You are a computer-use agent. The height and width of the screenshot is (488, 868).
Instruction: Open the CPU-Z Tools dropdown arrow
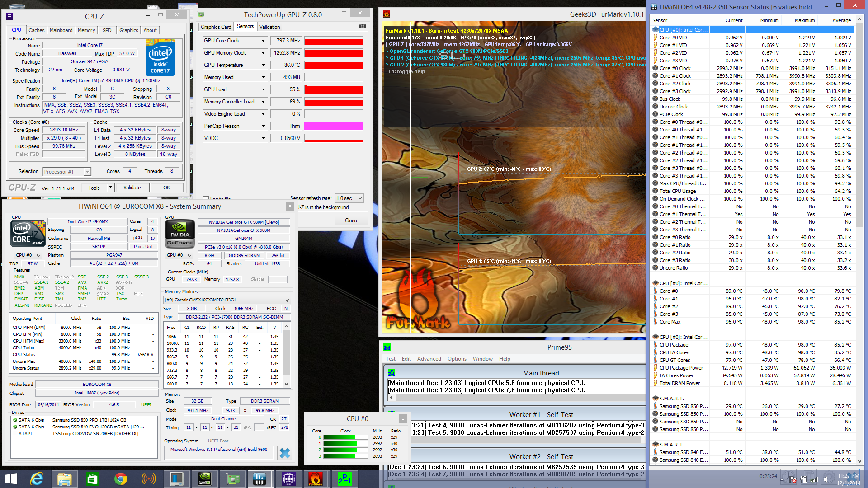pyautogui.click(x=110, y=188)
